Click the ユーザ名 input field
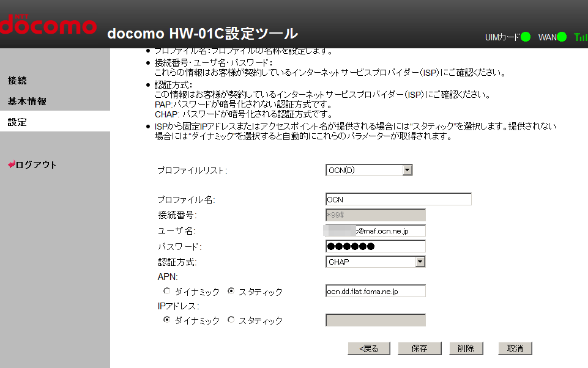 pos(375,231)
